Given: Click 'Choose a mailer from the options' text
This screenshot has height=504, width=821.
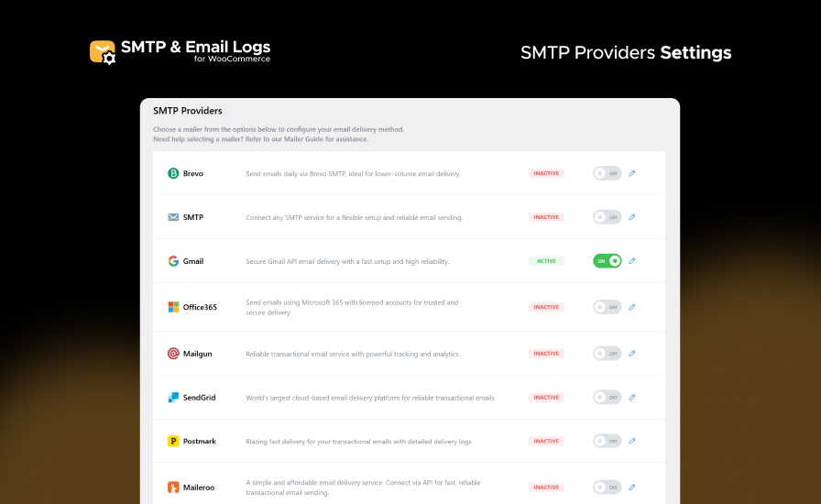Looking at the screenshot, I should [279, 129].
